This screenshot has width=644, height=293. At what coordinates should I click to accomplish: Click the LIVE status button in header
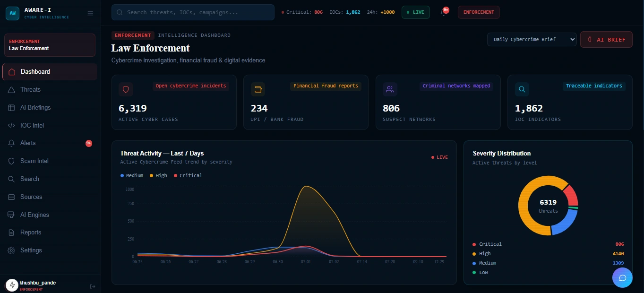pos(416,12)
